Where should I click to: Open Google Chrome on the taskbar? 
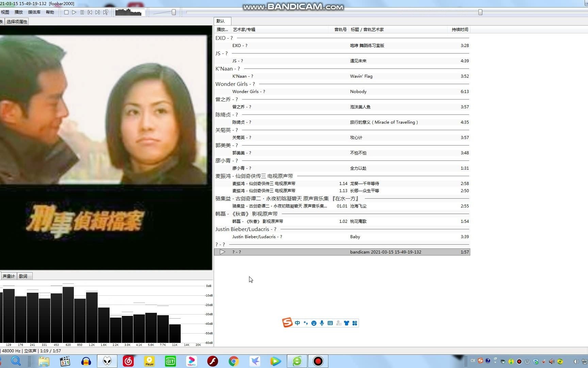point(233,361)
